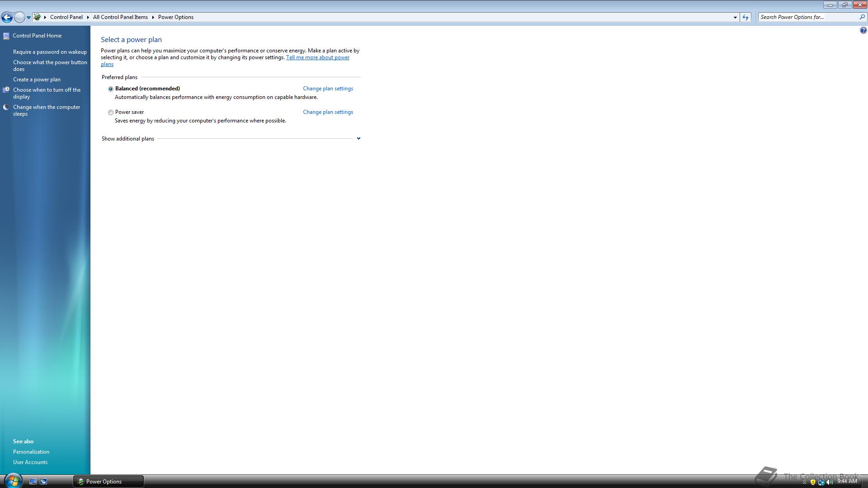Activate Power Options taskbar button

click(x=108, y=482)
